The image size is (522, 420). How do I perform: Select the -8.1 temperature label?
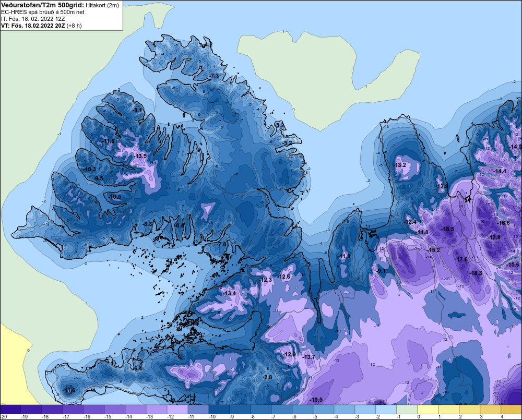pos(137,111)
